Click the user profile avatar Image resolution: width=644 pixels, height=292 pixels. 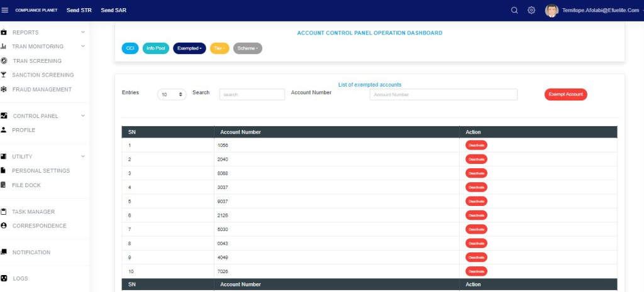tap(552, 11)
